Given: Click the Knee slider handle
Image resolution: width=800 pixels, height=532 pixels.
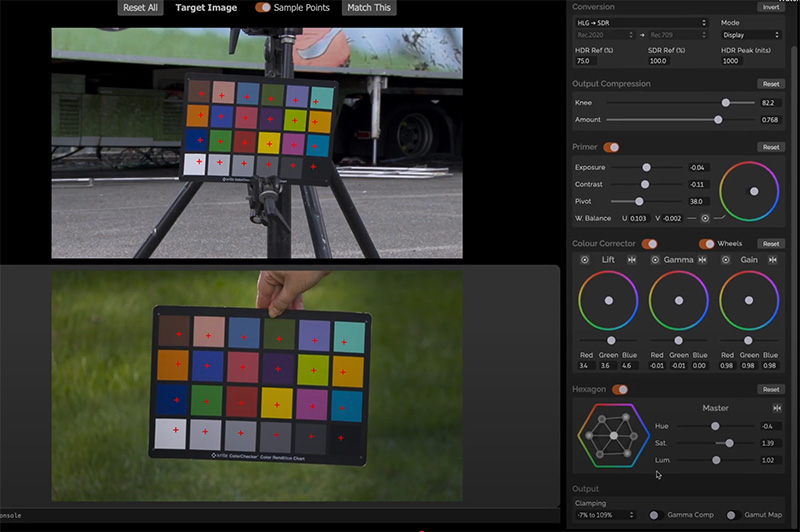Looking at the screenshot, I should 725,103.
